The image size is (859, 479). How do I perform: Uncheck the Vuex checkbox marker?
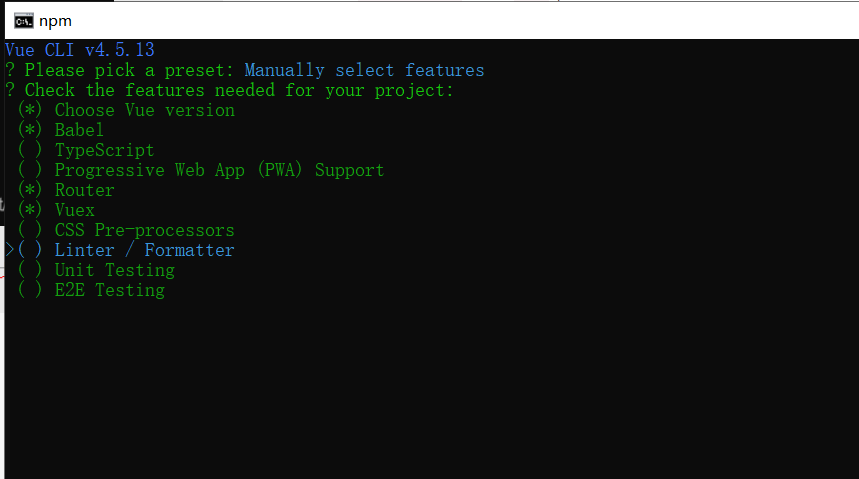30,210
